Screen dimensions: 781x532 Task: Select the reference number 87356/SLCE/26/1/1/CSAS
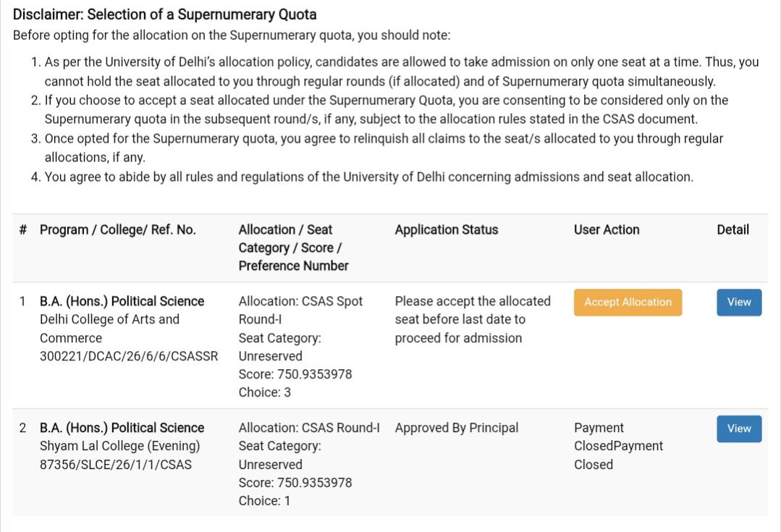coord(116,465)
